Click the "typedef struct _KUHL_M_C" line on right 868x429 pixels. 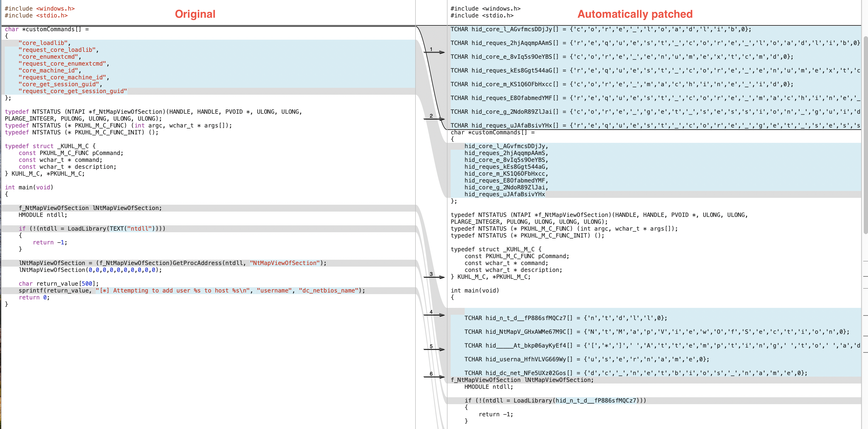(496, 249)
